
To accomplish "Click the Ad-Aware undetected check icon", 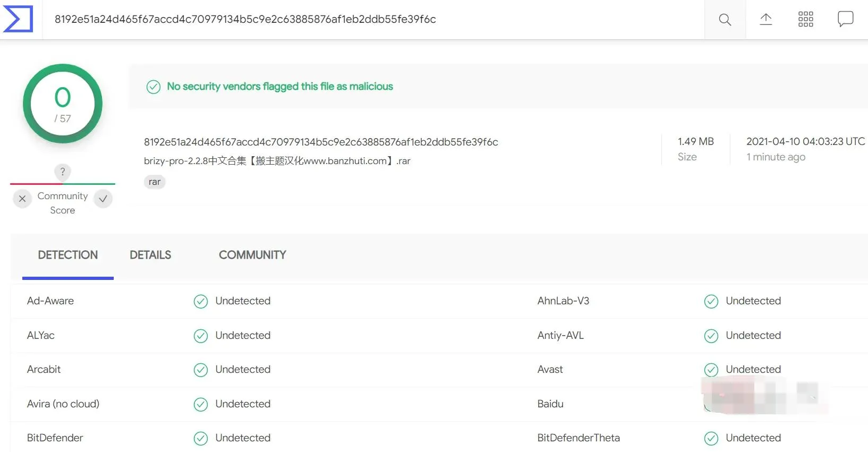I will pos(201,301).
